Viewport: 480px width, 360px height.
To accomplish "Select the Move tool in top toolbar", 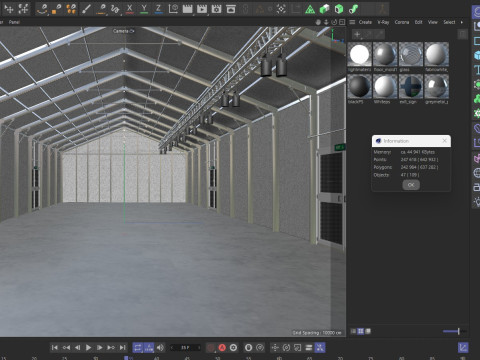I will pos(9,9).
